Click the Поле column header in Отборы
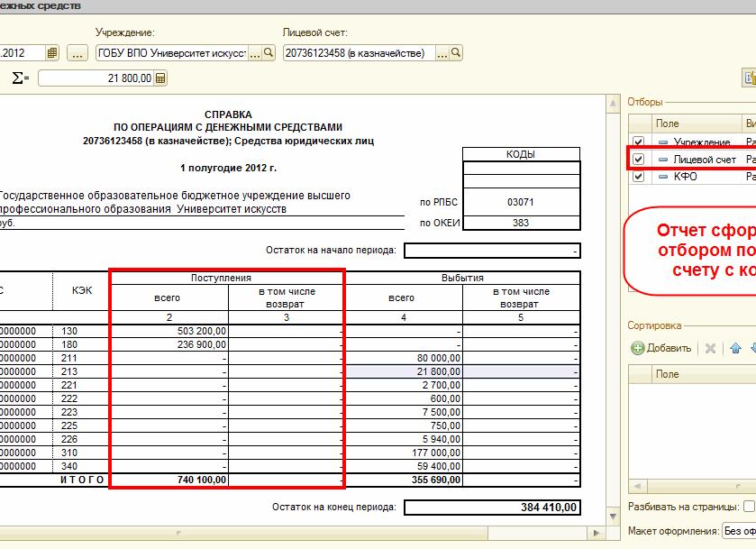Screen dimensions: 756x549 [697, 124]
